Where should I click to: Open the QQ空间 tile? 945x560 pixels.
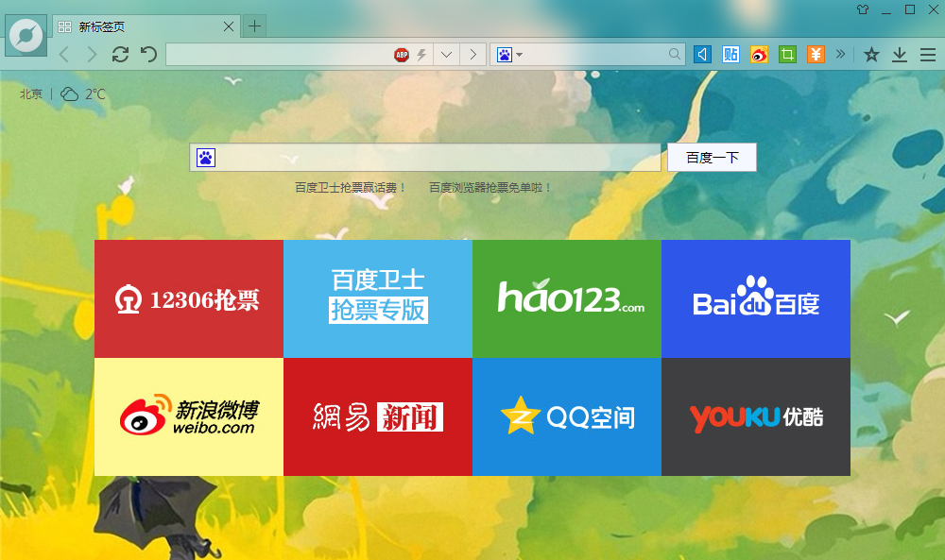(x=567, y=416)
